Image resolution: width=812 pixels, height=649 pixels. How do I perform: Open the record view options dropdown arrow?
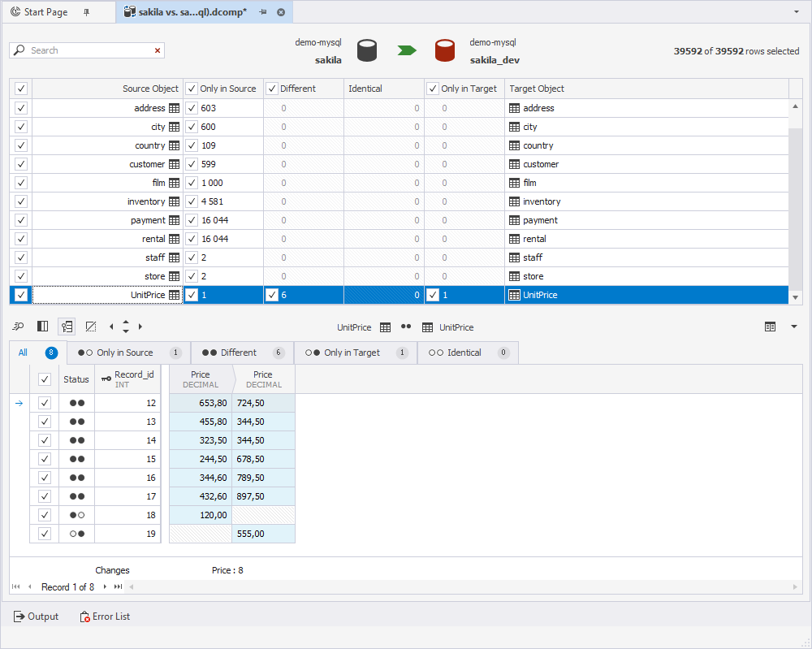[794, 327]
